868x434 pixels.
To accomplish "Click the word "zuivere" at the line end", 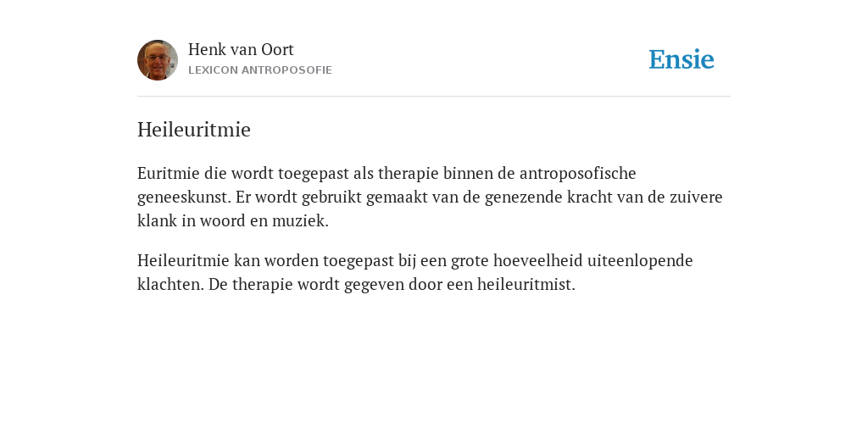I will click(696, 197).
